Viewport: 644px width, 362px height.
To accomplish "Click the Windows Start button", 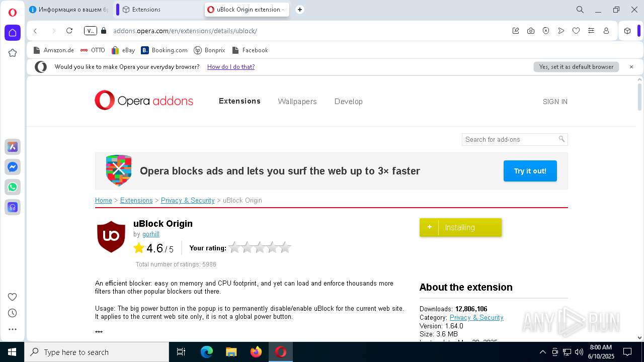I will 12,352.
